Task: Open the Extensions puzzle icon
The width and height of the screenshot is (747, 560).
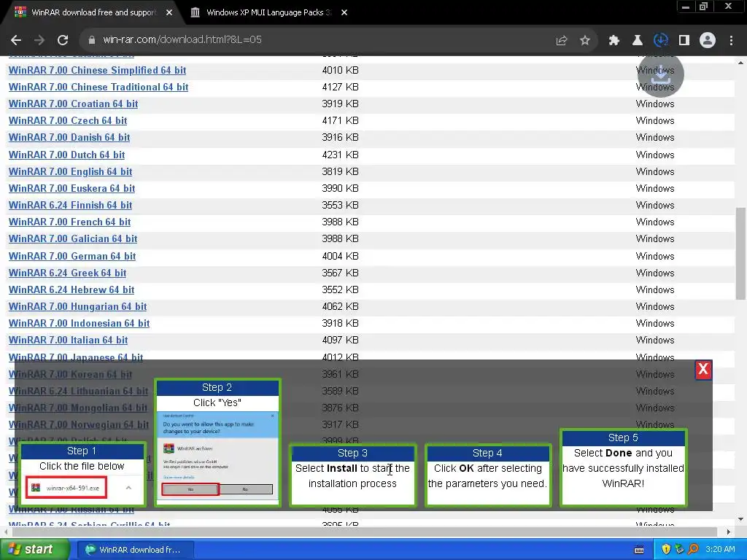Action: [614, 41]
